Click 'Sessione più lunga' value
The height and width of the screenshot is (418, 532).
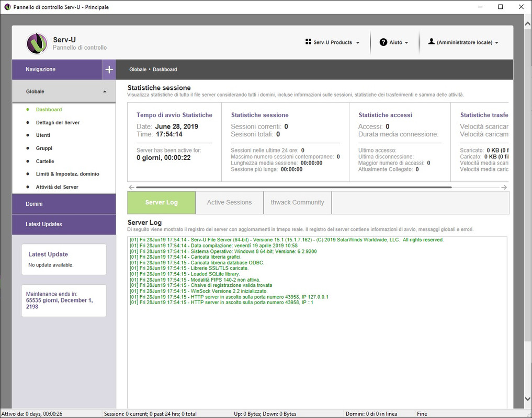(x=291, y=169)
